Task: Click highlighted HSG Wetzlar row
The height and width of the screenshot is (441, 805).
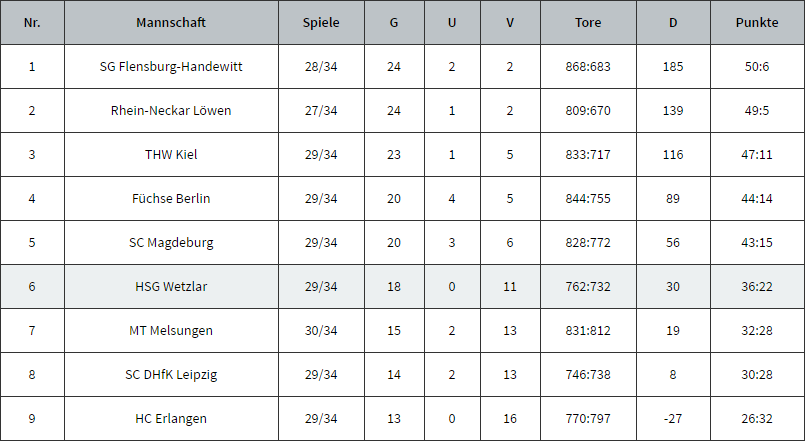Action: pyautogui.click(x=402, y=286)
